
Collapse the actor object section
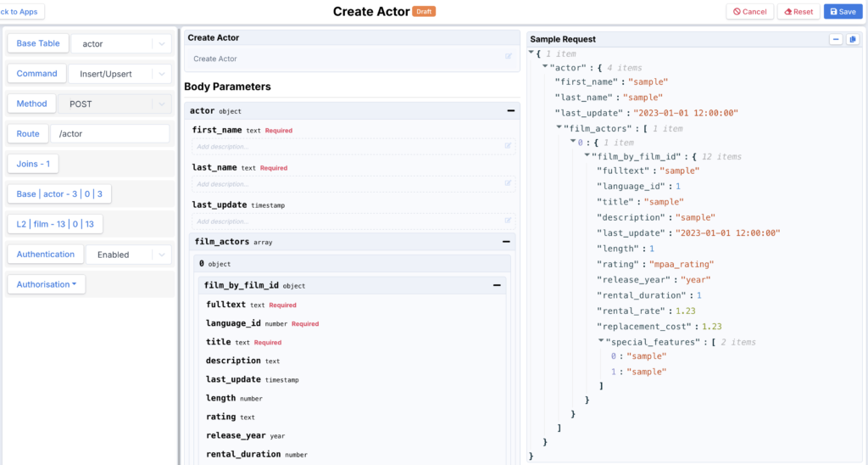[x=510, y=110]
